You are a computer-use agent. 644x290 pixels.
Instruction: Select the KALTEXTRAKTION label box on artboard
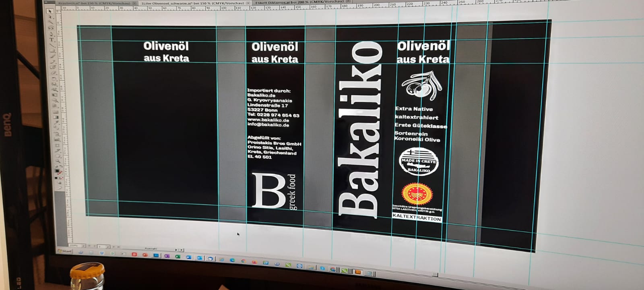tap(417, 218)
